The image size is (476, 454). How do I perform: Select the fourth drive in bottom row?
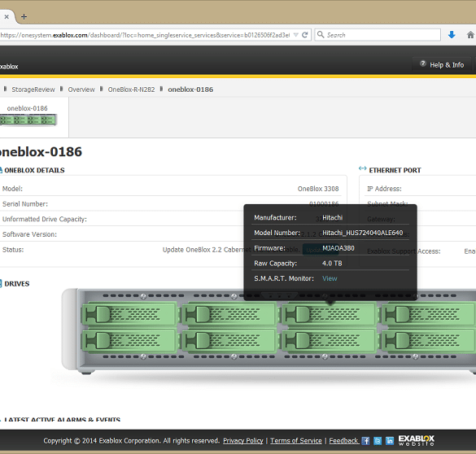[429, 340]
